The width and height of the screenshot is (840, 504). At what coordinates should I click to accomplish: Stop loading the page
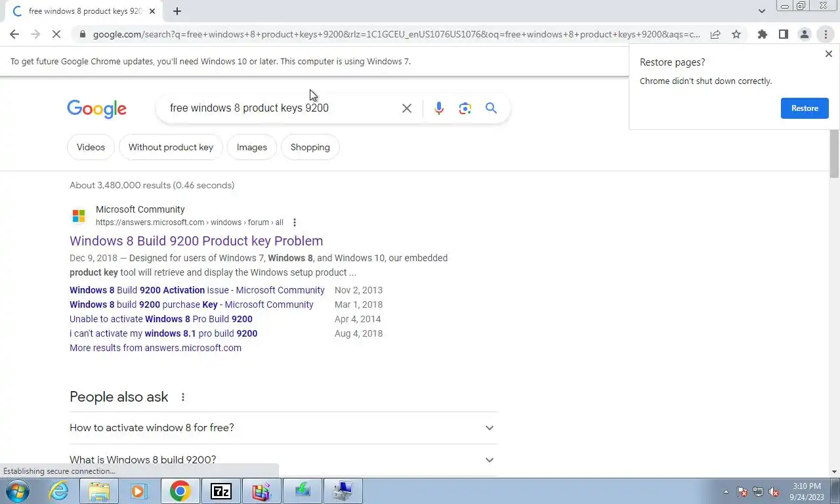(56, 34)
